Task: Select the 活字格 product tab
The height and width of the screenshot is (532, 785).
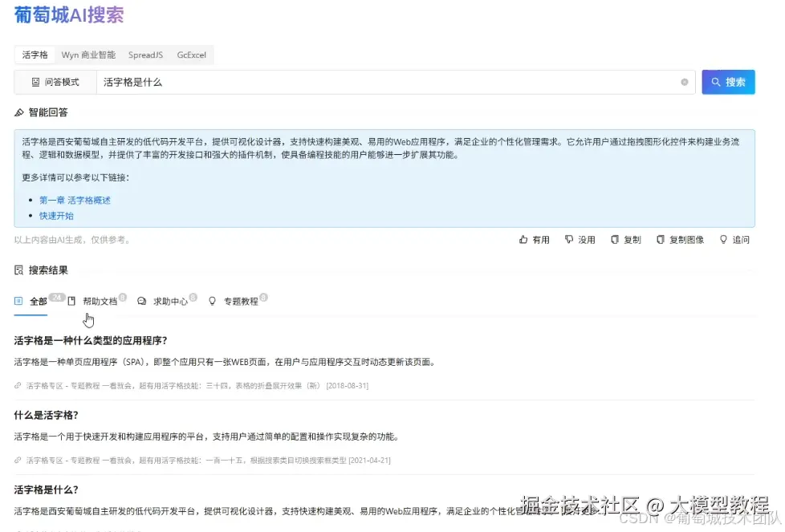Action: tap(35, 55)
